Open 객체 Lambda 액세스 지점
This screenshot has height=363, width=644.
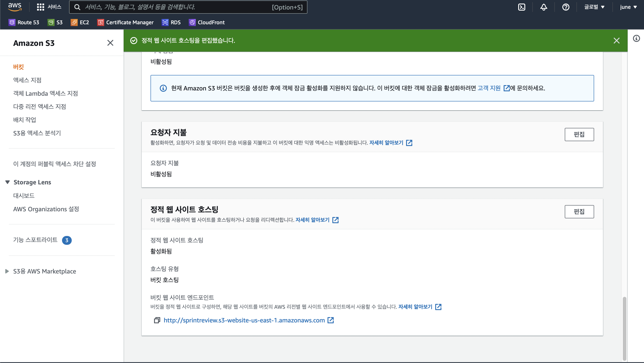coord(45,94)
